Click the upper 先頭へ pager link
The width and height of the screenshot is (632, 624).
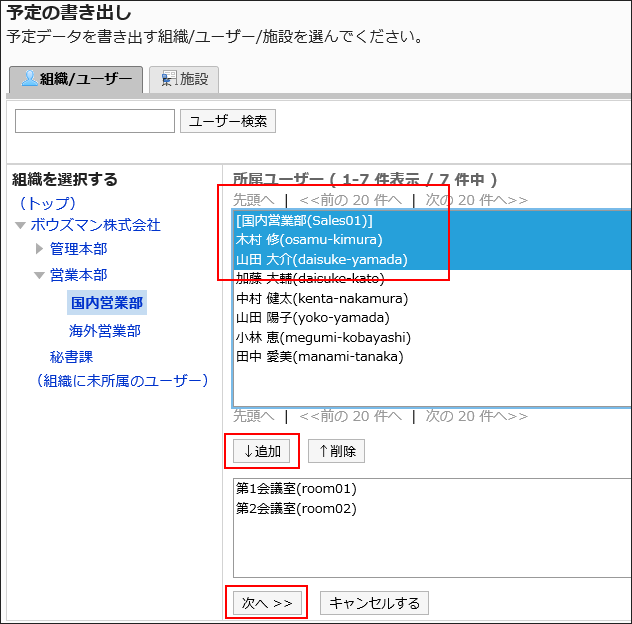254,200
